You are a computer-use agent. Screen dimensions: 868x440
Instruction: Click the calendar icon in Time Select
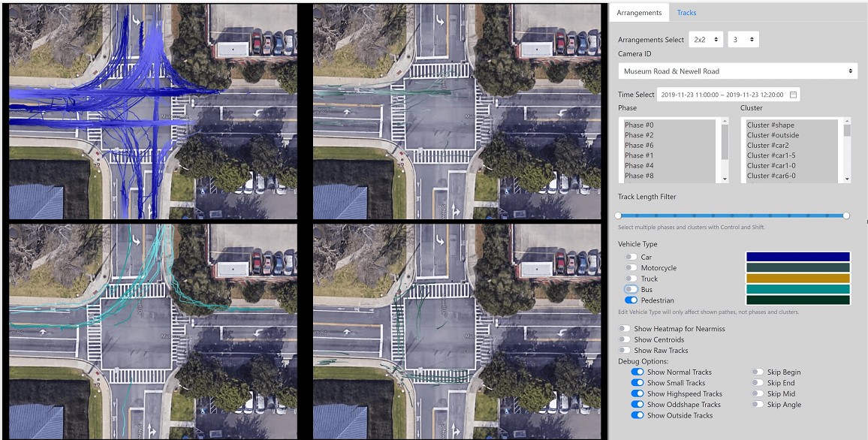tap(793, 95)
